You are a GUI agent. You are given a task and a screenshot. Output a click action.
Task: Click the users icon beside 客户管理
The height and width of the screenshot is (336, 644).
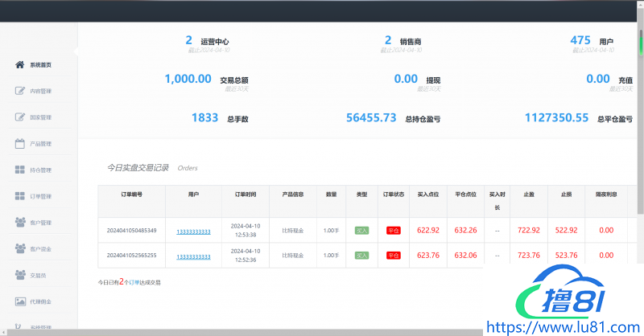pyautogui.click(x=20, y=223)
